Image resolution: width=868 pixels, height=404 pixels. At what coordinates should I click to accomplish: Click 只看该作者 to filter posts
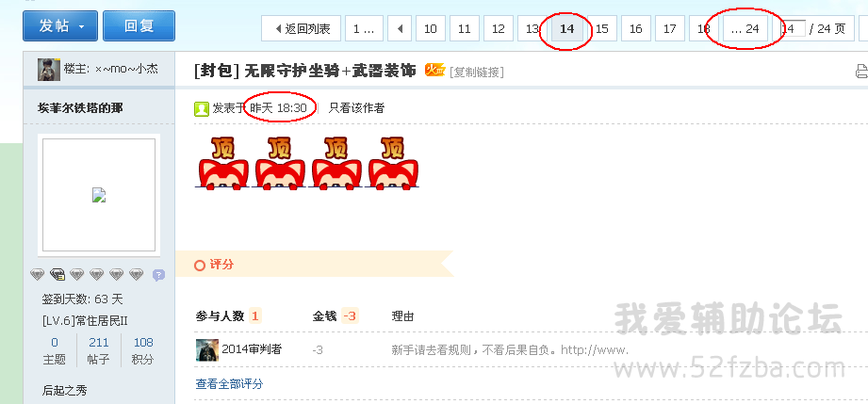click(x=356, y=108)
